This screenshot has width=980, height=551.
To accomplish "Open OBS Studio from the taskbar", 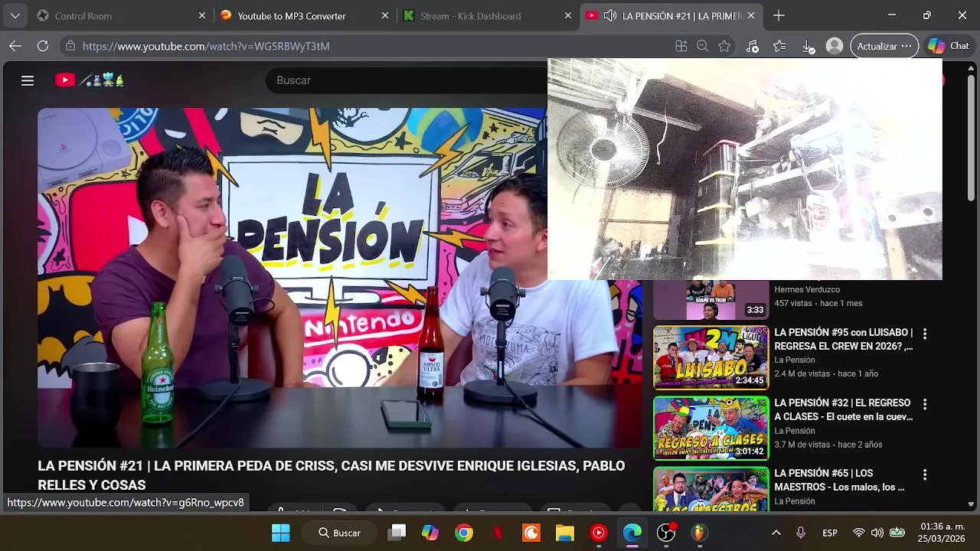I will pyautogui.click(x=666, y=533).
